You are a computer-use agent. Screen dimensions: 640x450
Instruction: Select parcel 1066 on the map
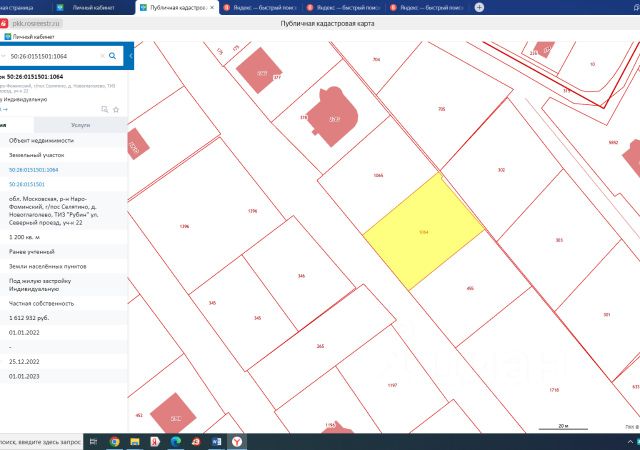(378, 176)
